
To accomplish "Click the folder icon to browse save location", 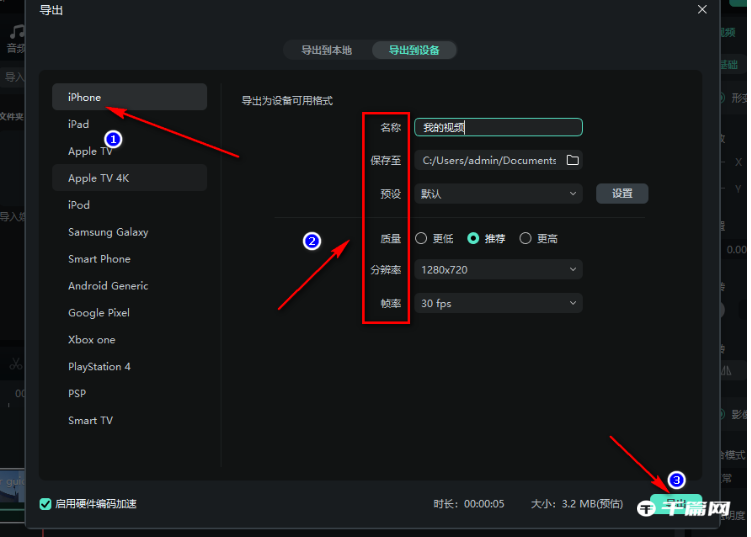I will point(573,160).
